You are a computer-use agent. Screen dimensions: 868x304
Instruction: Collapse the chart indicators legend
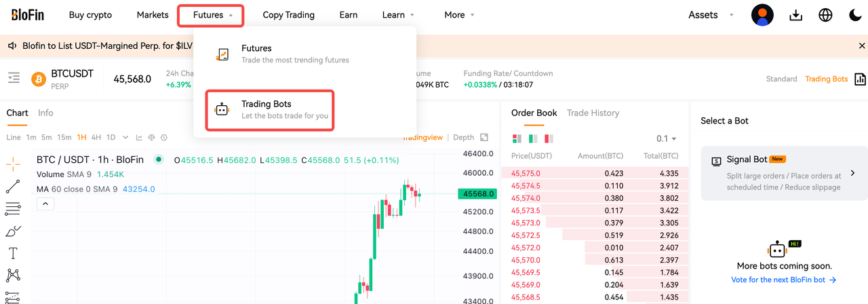click(45, 204)
